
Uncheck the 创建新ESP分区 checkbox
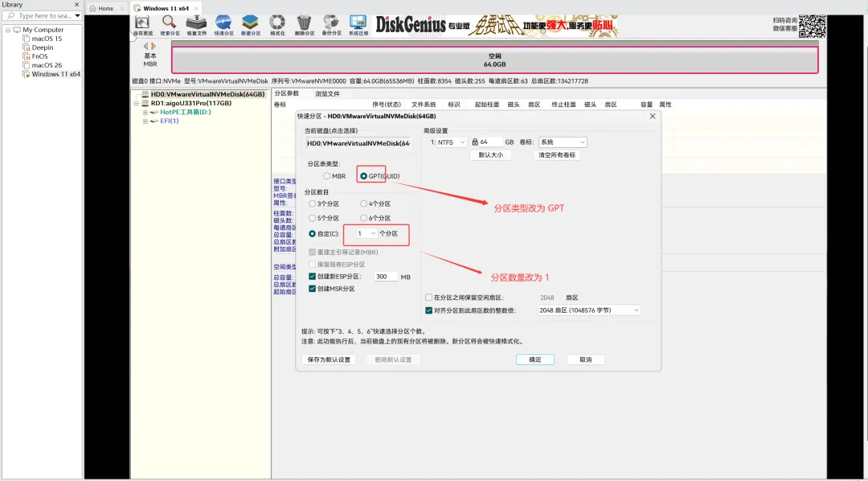(x=312, y=277)
